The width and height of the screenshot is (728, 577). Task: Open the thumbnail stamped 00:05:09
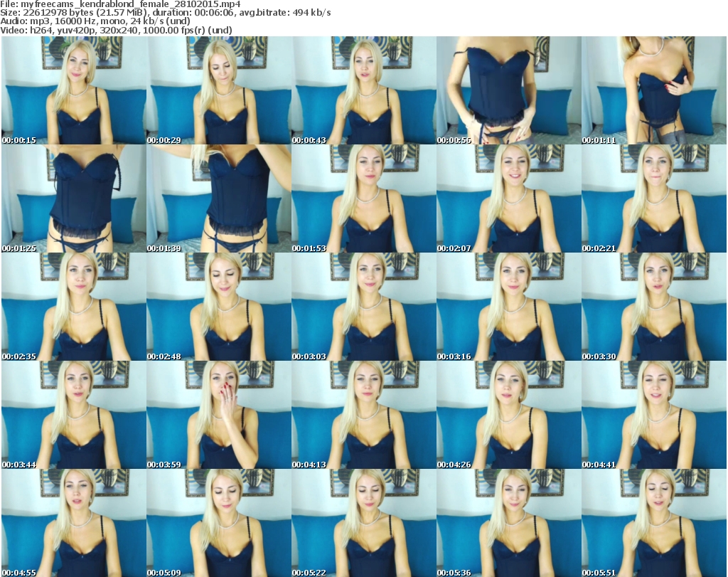click(219, 523)
